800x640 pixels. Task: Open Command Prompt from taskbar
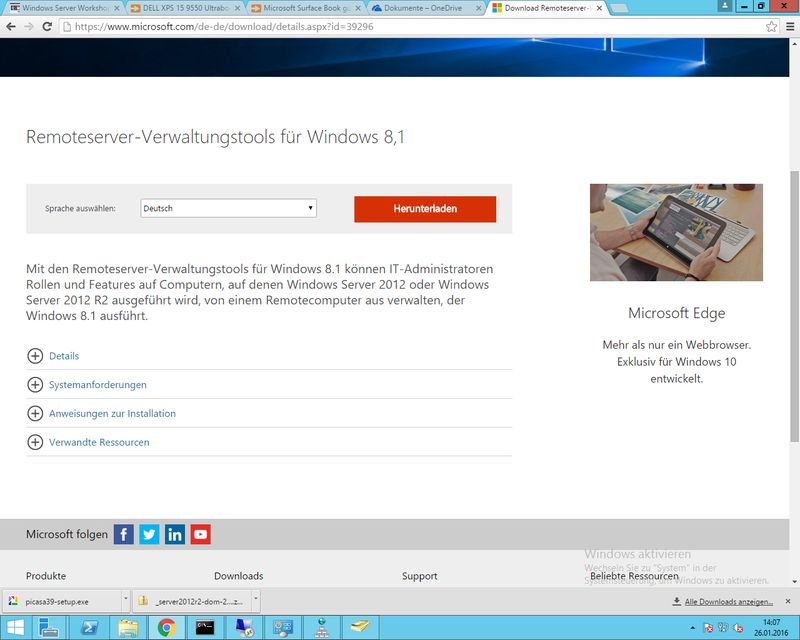205,627
